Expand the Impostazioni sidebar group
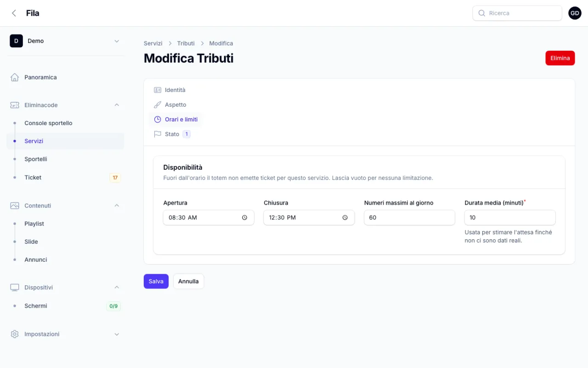 (117, 334)
